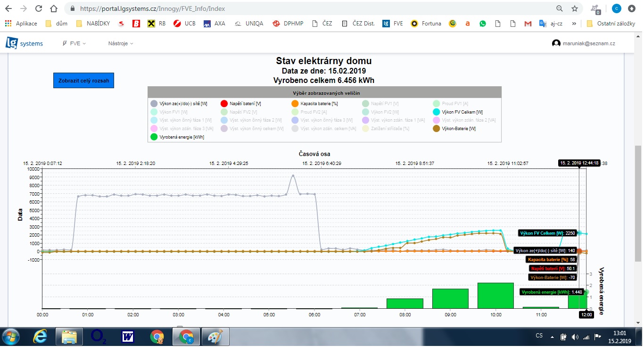
Task: Open the DPHMP bookmark
Action: click(288, 23)
